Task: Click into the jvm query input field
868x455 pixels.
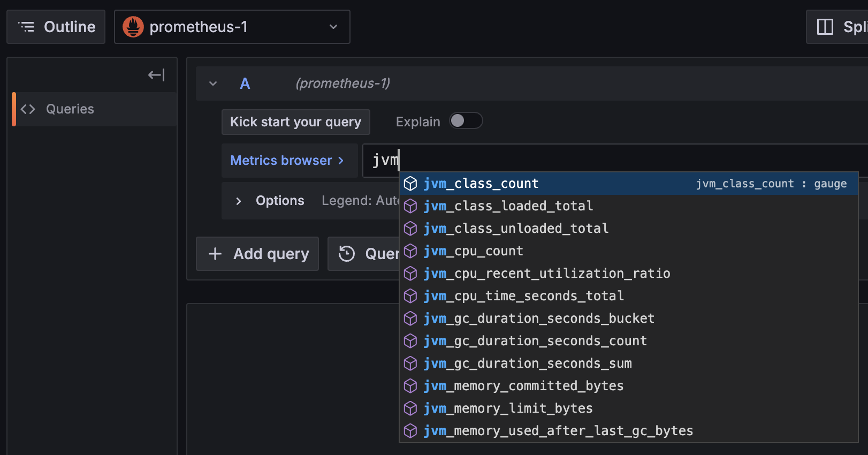Action: tap(615, 161)
